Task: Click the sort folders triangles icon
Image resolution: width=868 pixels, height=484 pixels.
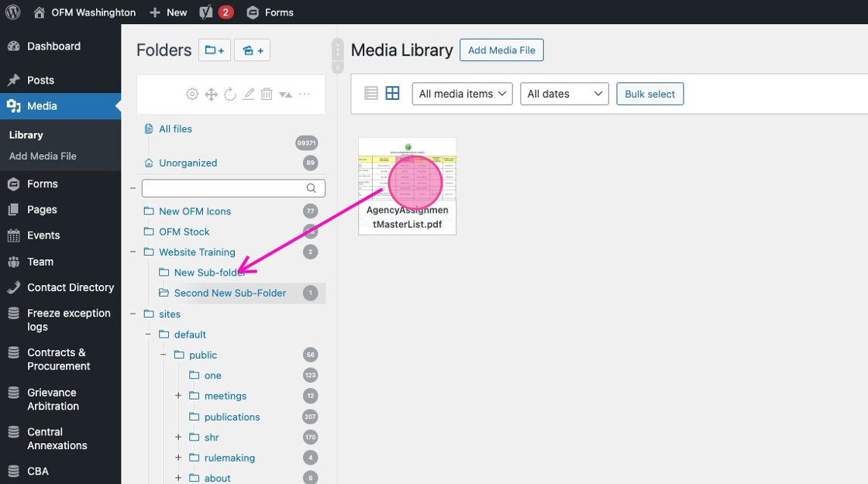Action: click(x=286, y=94)
